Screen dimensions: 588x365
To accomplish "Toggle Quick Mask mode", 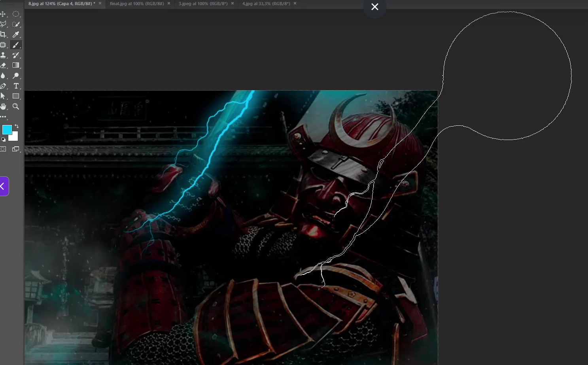I will point(3,149).
